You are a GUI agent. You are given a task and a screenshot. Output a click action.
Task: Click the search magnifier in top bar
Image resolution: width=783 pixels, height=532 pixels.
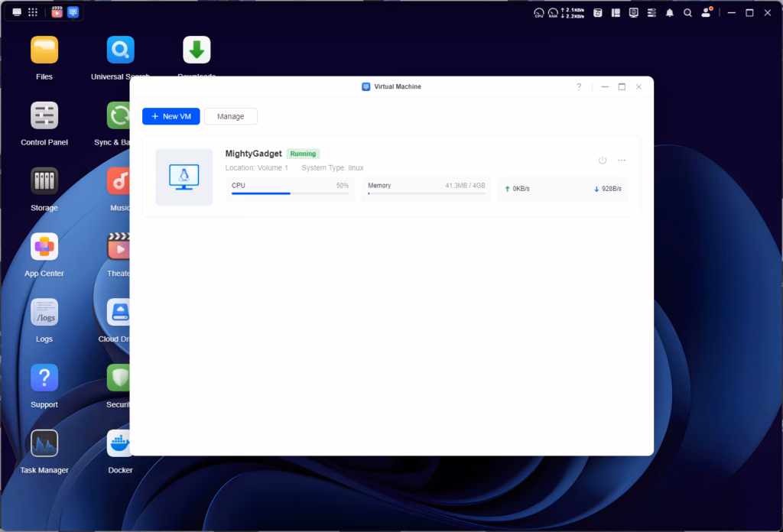point(688,13)
